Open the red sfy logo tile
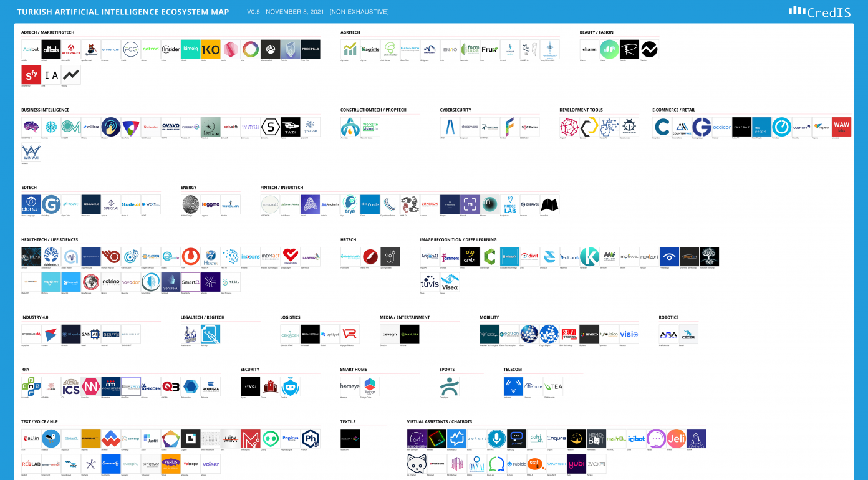 click(x=31, y=75)
